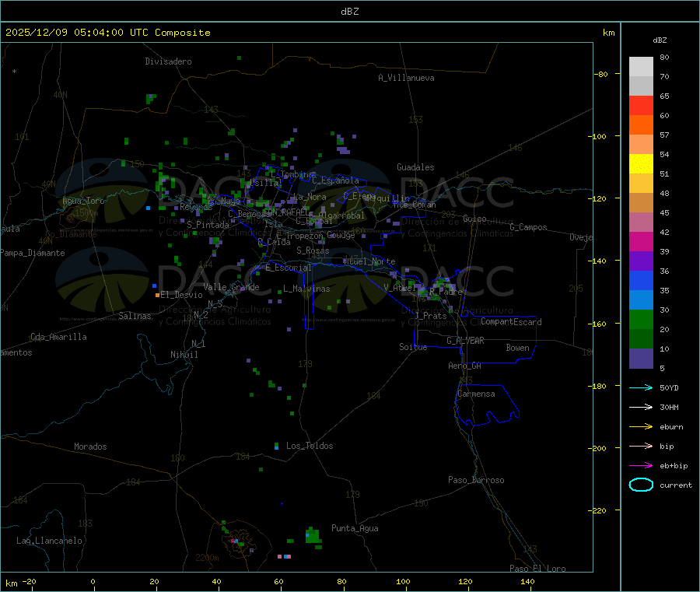700x592 pixels.
Task: Click the 'Agua_Toro' map label
Action: tap(83, 201)
